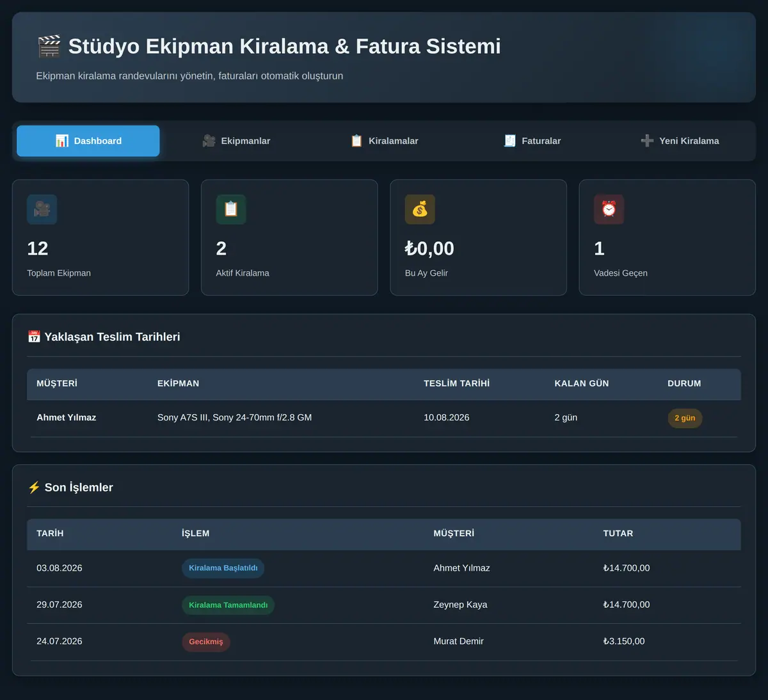The image size is (768, 700).
Task: Click the alarm clock icon in Vadesi Geçen card
Action: 609,209
